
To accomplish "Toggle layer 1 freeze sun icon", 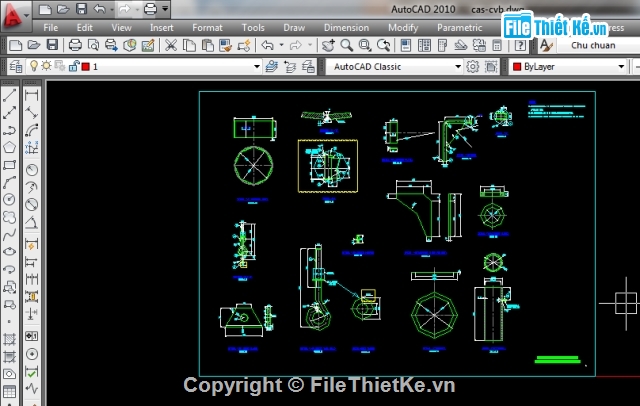I will 47,66.
